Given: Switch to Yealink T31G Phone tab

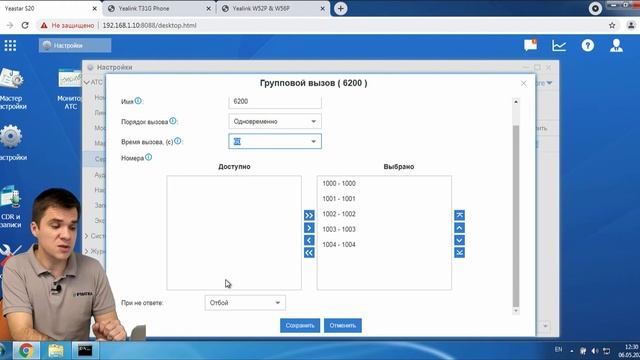Looking at the screenshot, I should (157, 8).
